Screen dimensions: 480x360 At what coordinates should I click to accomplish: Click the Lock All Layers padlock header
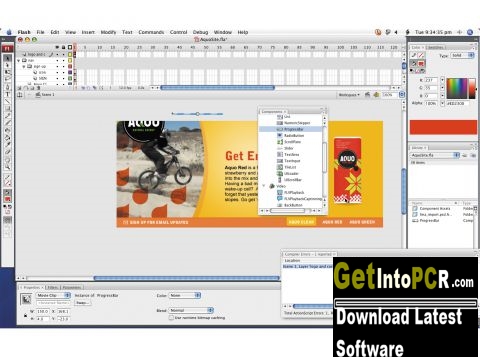(x=63, y=47)
